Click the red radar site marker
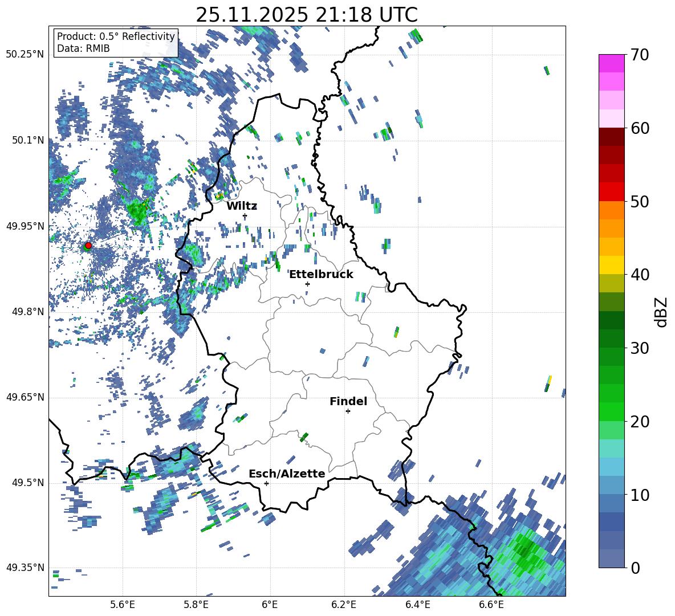The width and height of the screenshot is (675, 616). coord(88,245)
